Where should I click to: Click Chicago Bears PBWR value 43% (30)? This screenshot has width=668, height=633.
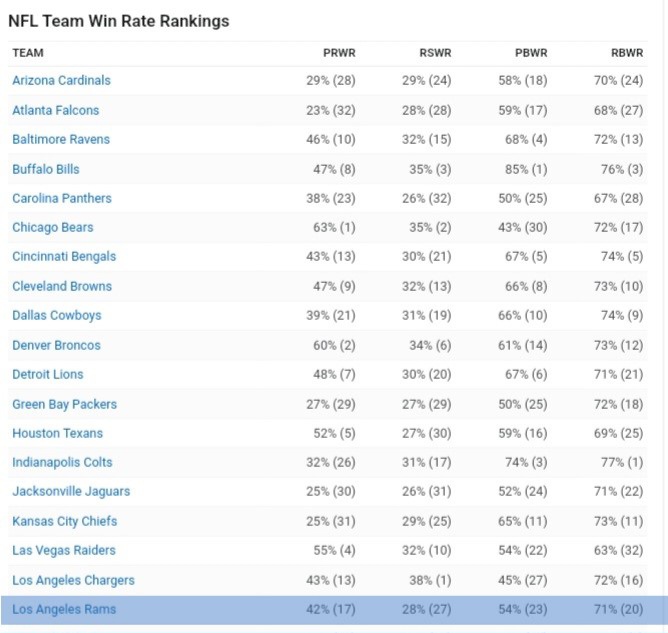click(523, 227)
